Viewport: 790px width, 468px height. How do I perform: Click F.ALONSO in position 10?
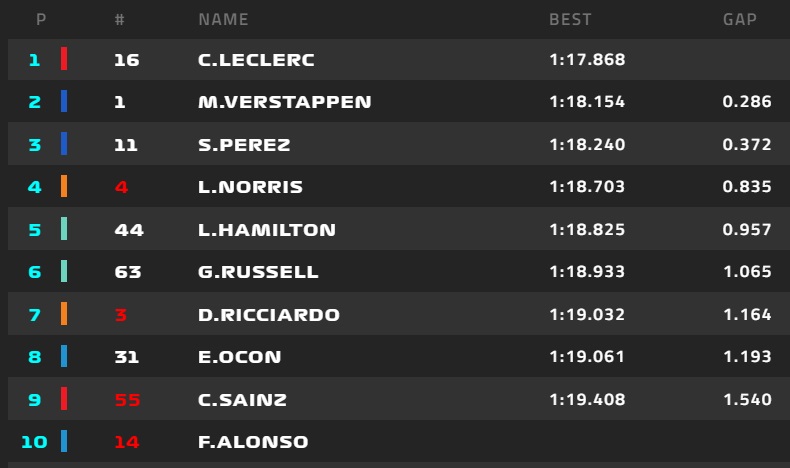[x=253, y=442]
